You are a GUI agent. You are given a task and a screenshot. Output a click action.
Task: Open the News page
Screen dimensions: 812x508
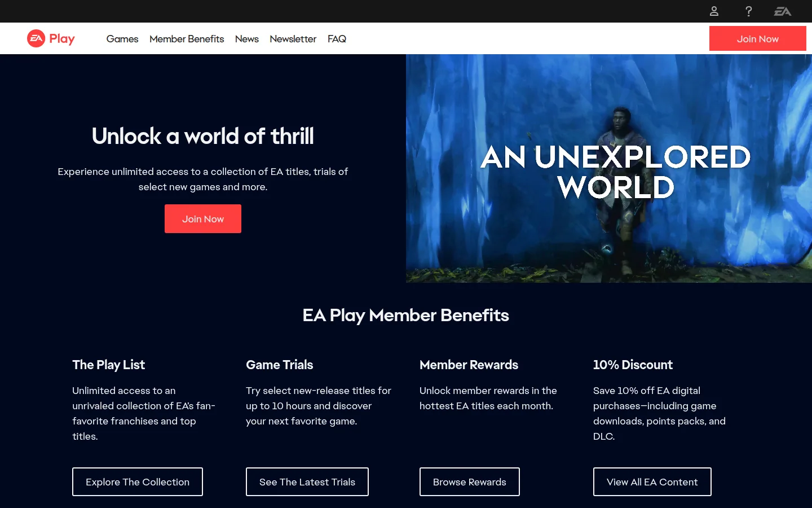pyautogui.click(x=247, y=39)
